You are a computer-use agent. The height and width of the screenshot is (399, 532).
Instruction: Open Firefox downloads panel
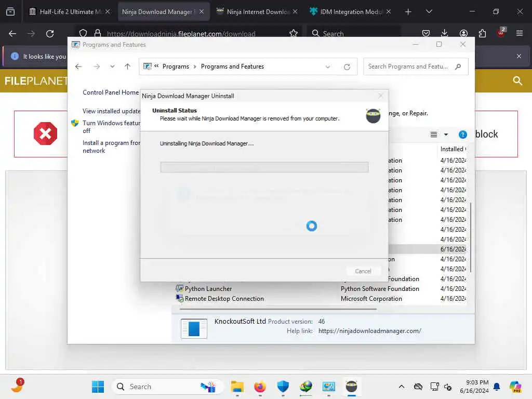(445, 33)
